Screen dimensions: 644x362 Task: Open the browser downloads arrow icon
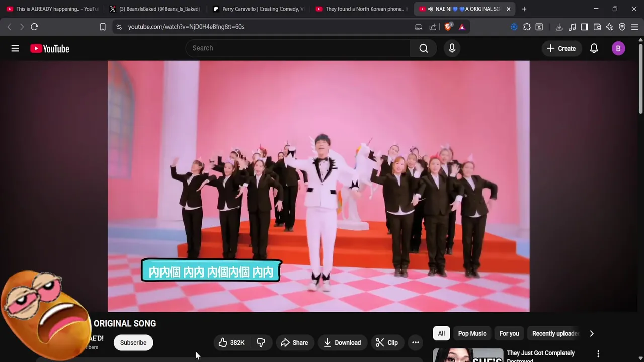click(x=559, y=27)
